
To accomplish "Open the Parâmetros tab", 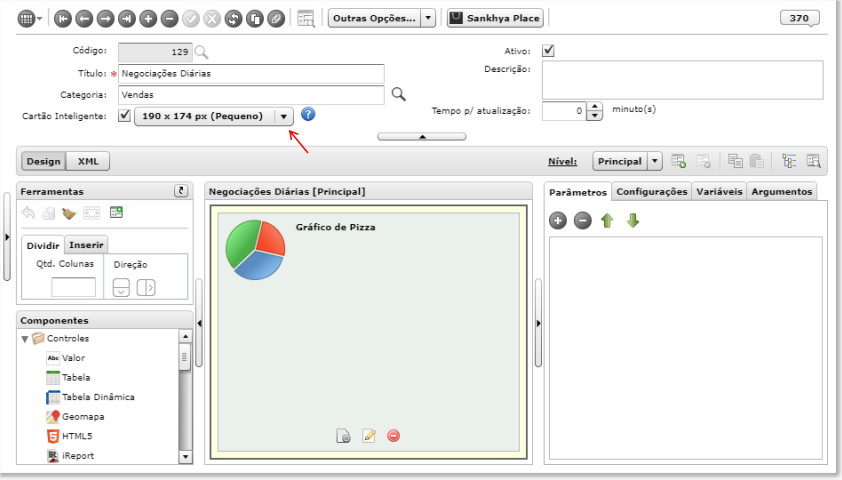I will coord(578,192).
